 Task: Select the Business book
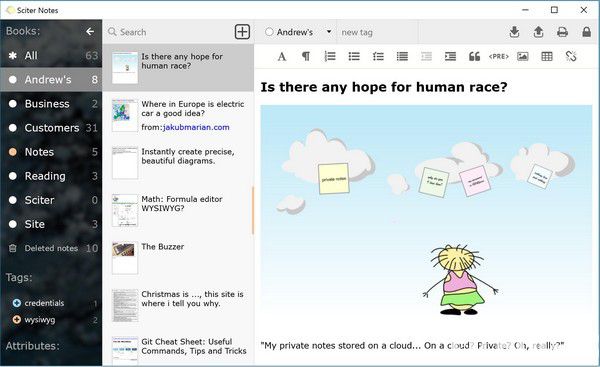(51, 104)
